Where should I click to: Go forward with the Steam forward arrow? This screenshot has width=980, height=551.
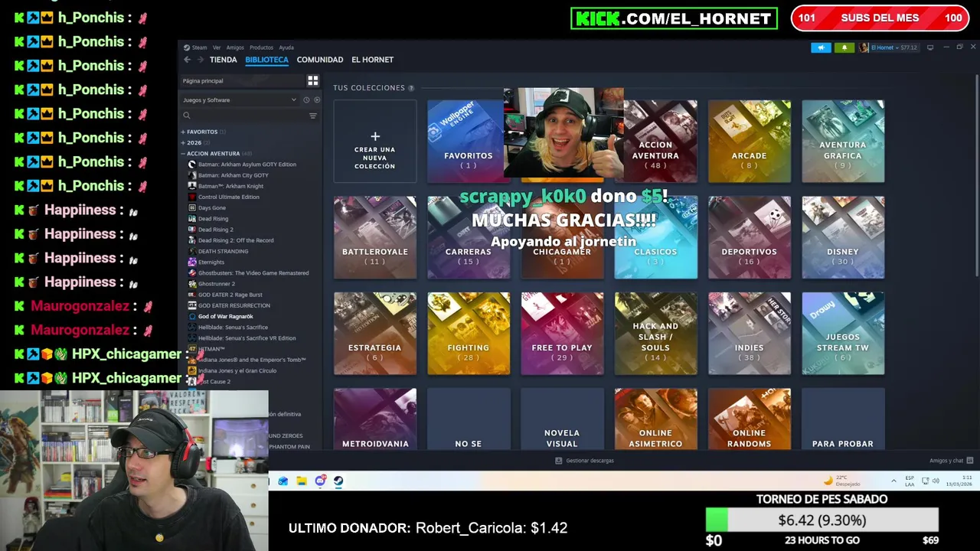tap(201, 60)
